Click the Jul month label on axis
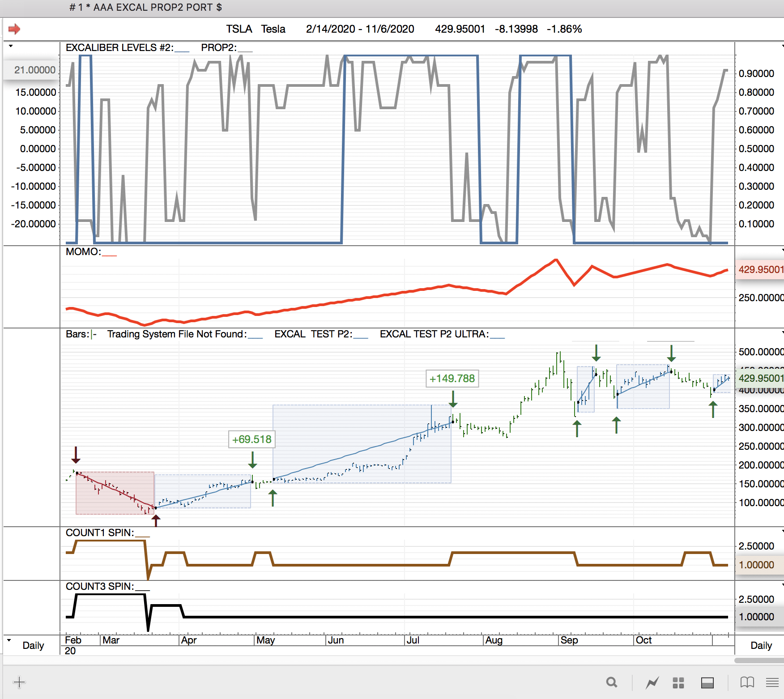The width and height of the screenshot is (784, 699). [x=413, y=640]
